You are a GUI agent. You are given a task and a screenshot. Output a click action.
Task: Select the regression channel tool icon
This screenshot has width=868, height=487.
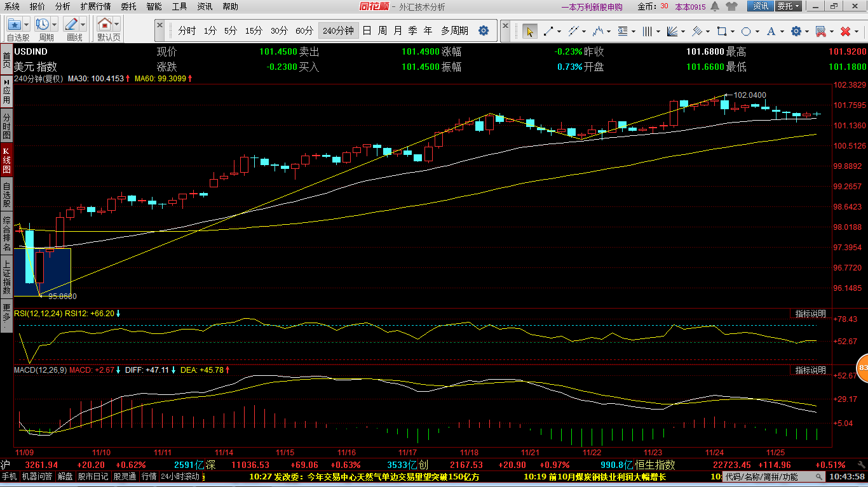(697, 31)
